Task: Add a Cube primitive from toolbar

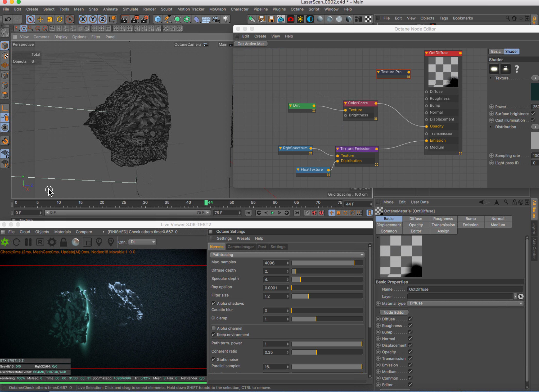Action: click(158, 19)
